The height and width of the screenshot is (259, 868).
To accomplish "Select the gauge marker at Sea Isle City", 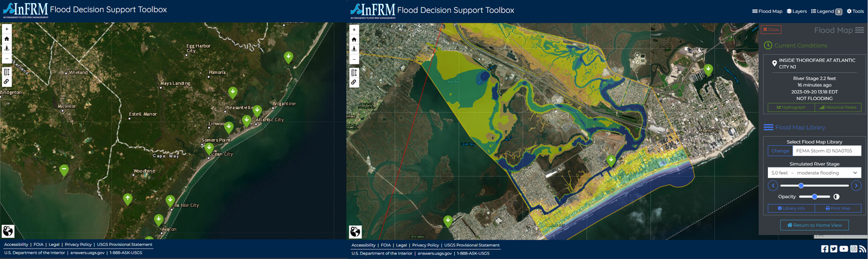I will [x=170, y=200].
